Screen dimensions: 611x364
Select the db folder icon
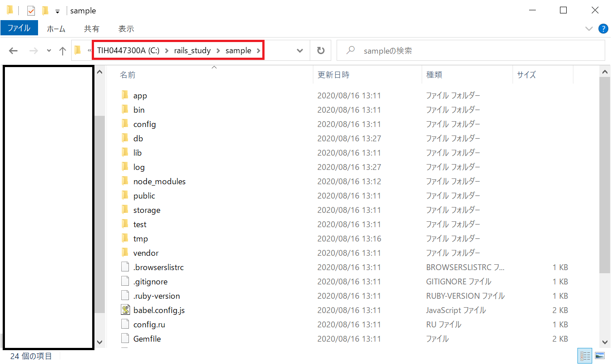coord(125,138)
